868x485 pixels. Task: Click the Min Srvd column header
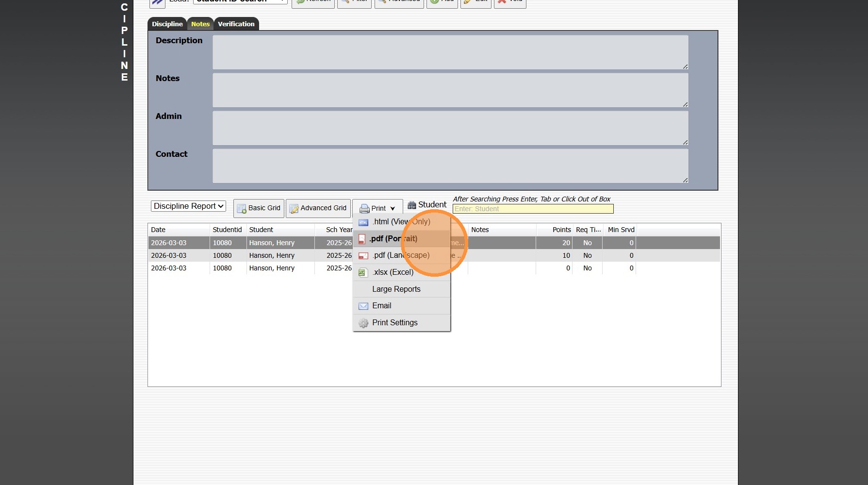[619, 230]
